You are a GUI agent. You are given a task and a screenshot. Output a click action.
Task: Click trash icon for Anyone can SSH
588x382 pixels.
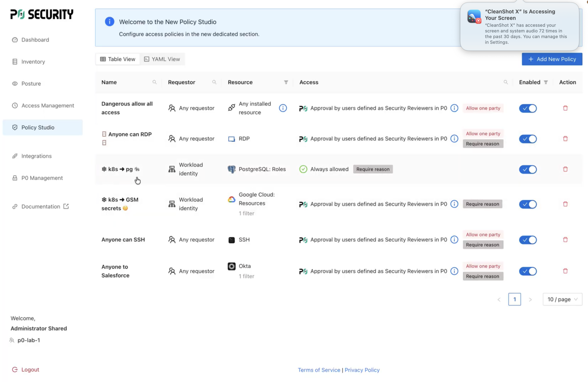(565, 240)
